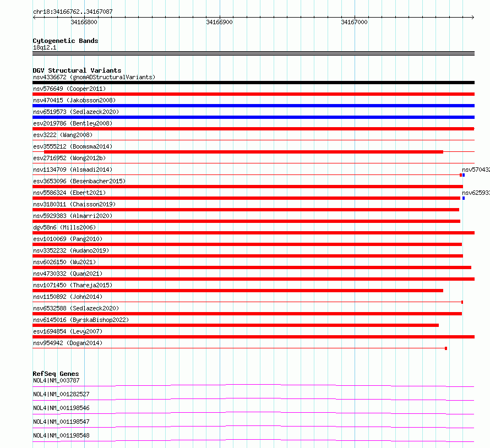490x448 pixels.
Task: Select the esv3222 (Wang2008) label
Action: tap(63, 135)
